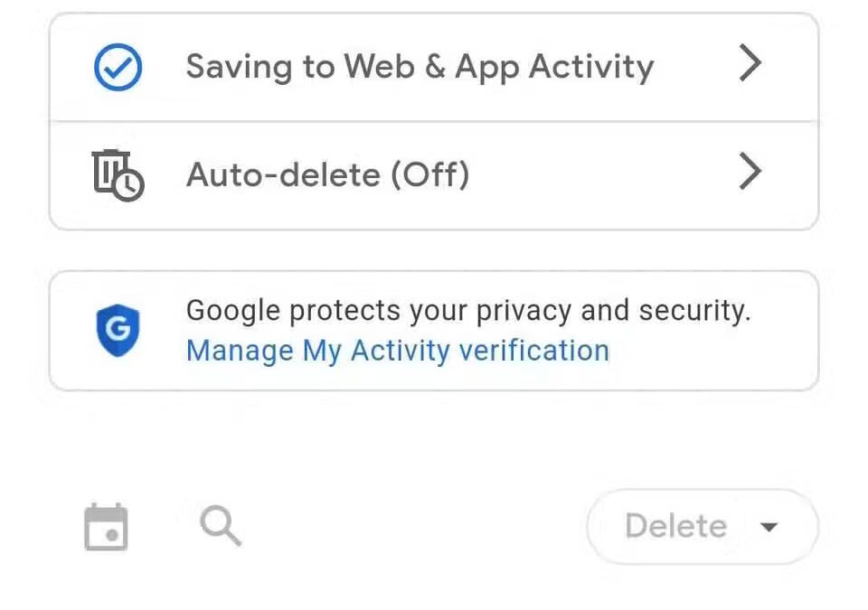Click the blue checkmark icon beside Web & App Activity
Image resolution: width=868 pixels, height=610 pixels.
click(118, 67)
